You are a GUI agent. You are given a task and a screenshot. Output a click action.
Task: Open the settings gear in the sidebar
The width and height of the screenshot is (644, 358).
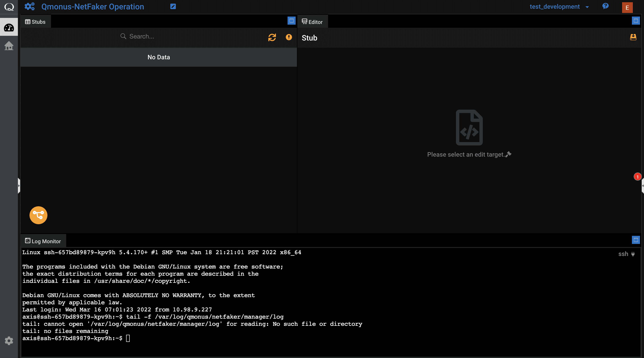pyautogui.click(x=9, y=341)
